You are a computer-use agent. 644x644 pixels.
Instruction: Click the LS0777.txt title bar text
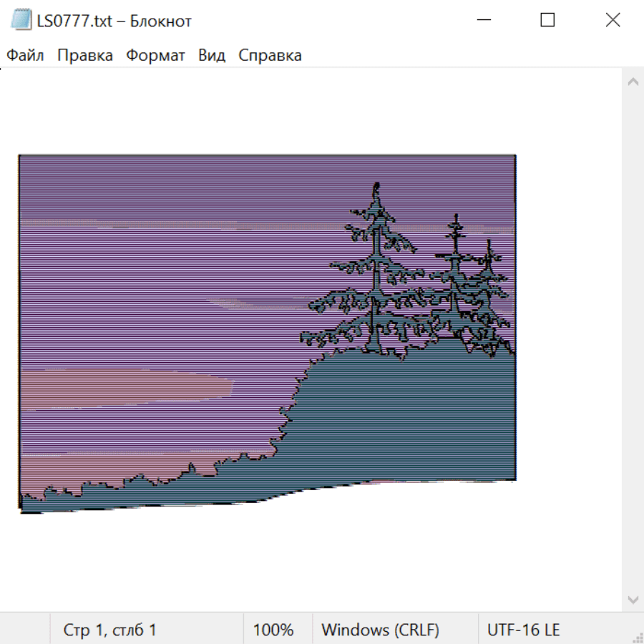click(x=114, y=21)
